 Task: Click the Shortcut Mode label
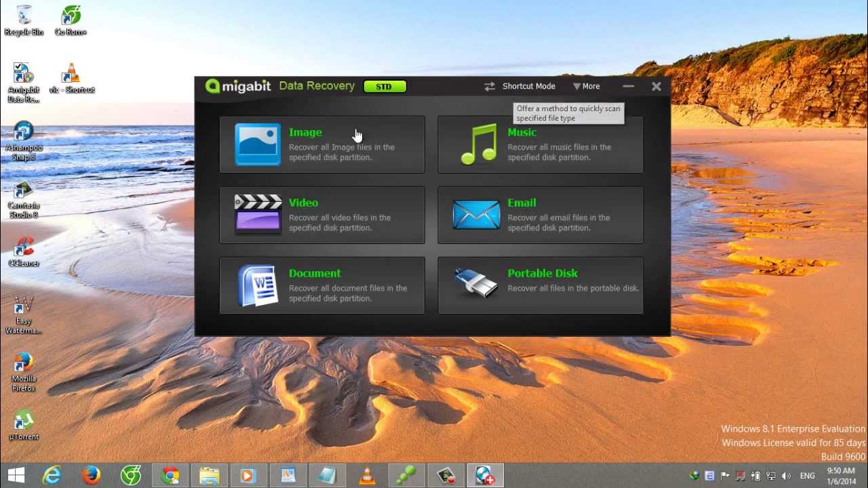click(529, 86)
